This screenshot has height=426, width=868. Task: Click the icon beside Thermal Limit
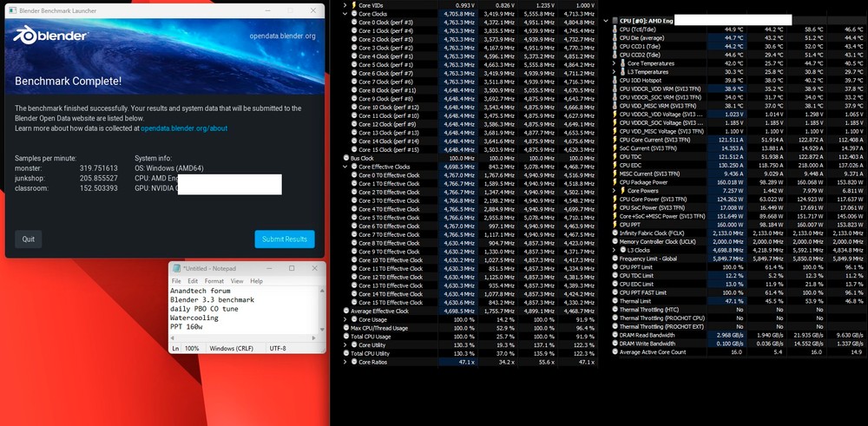point(615,301)
